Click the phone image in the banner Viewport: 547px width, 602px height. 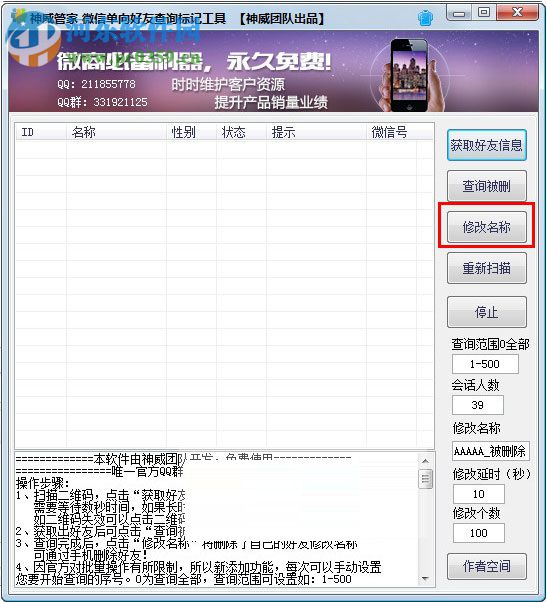409,76
